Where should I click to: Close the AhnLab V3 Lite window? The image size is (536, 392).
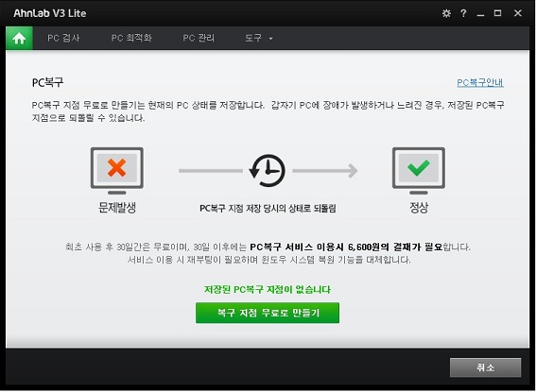517,13
